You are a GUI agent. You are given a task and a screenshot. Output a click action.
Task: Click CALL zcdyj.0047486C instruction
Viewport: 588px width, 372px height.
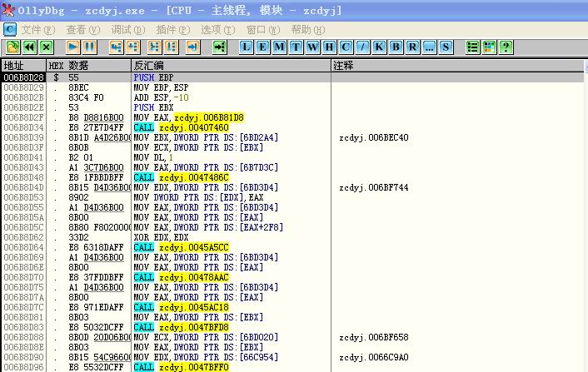point(181,177)
